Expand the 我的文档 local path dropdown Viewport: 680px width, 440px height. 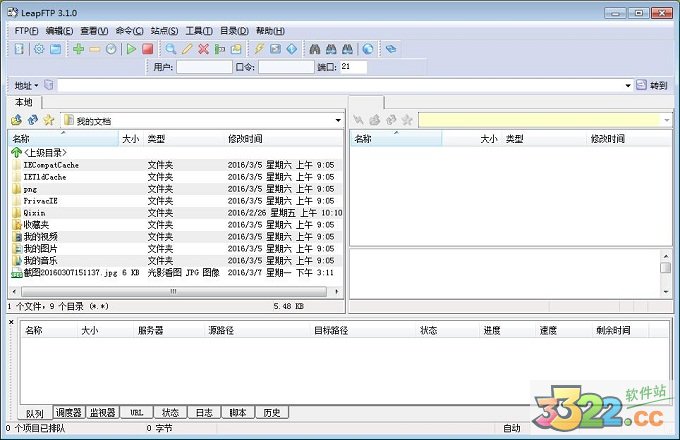pyautogui.click(x=338, y=121)
